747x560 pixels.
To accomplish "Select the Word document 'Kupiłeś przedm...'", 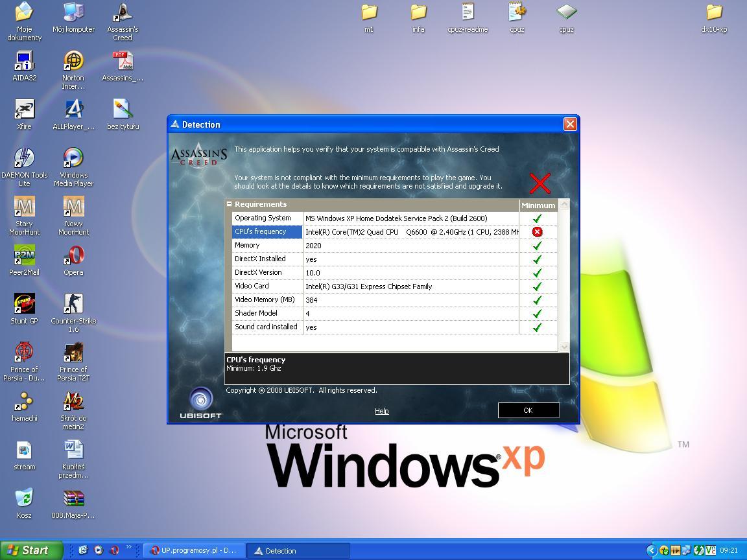I will (x=73, y=459).
